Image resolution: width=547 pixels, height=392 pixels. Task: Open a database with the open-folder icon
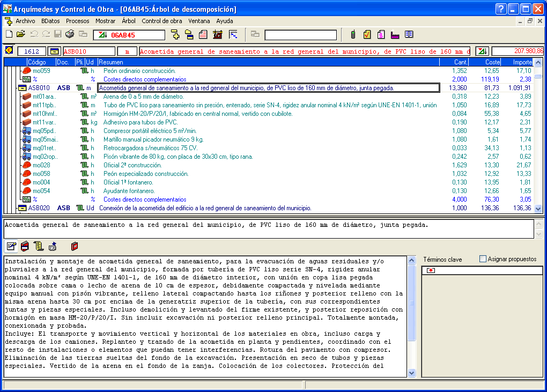pyautogui.click(x=21, y=34)
